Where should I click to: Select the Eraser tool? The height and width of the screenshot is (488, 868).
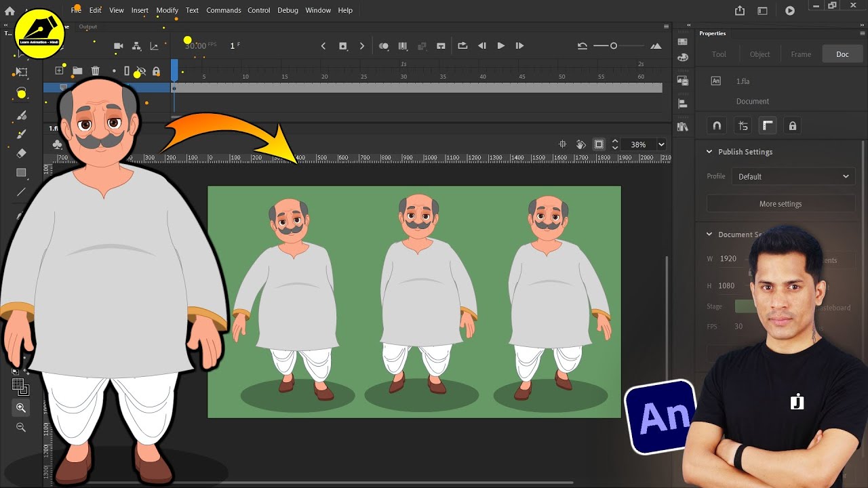click(x=22, y=153)
